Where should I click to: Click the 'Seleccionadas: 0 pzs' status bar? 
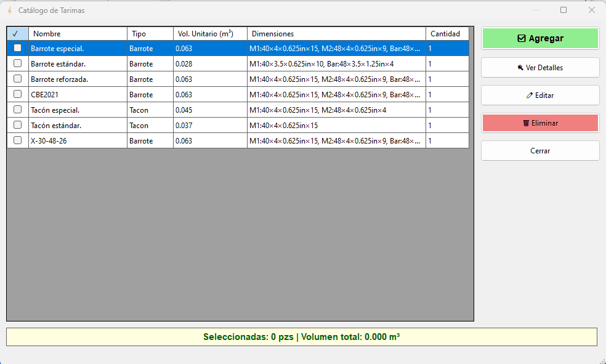pyautogui.click(x=301, y=337)
